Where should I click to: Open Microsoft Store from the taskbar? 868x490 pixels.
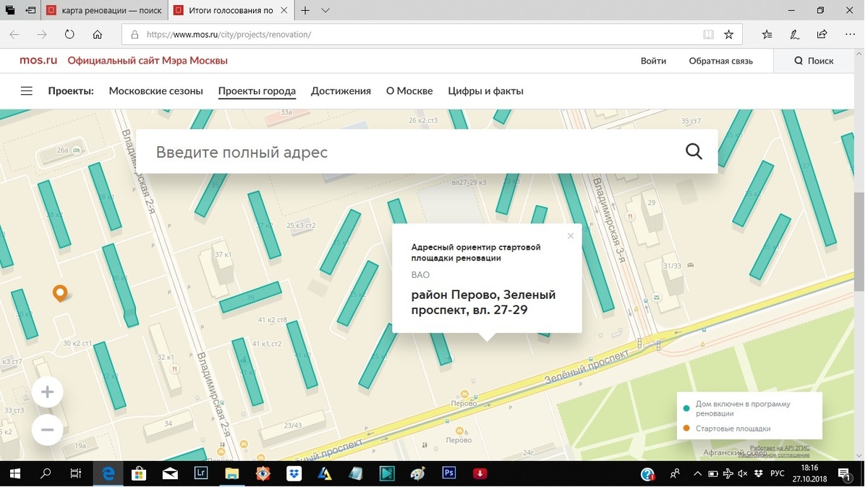point(139,474)
